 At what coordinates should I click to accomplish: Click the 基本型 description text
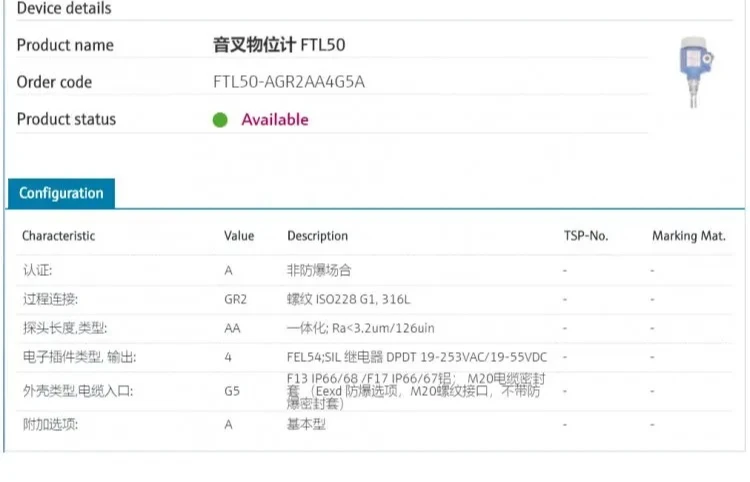pyautogui.click(x=306, y=424)
